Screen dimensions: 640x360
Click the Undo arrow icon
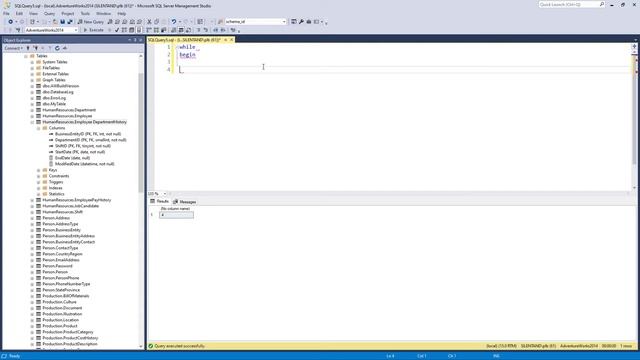173,22
